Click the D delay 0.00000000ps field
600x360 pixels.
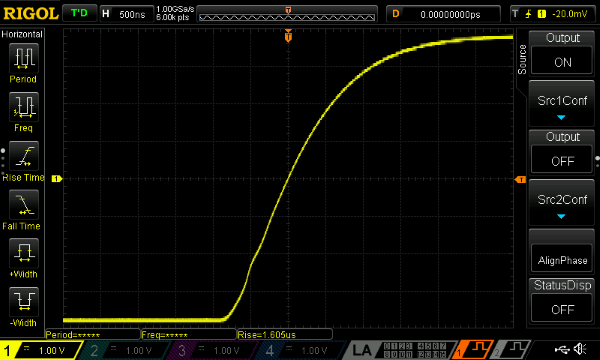click(443, 14)
